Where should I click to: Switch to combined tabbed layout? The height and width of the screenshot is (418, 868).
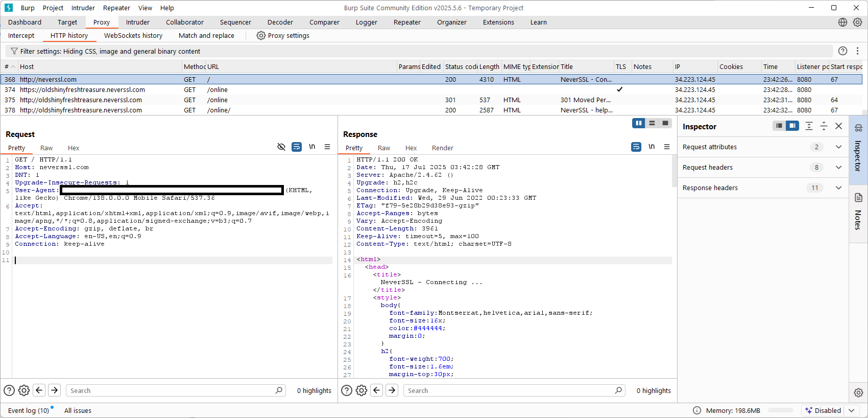(x=665, y=123)
